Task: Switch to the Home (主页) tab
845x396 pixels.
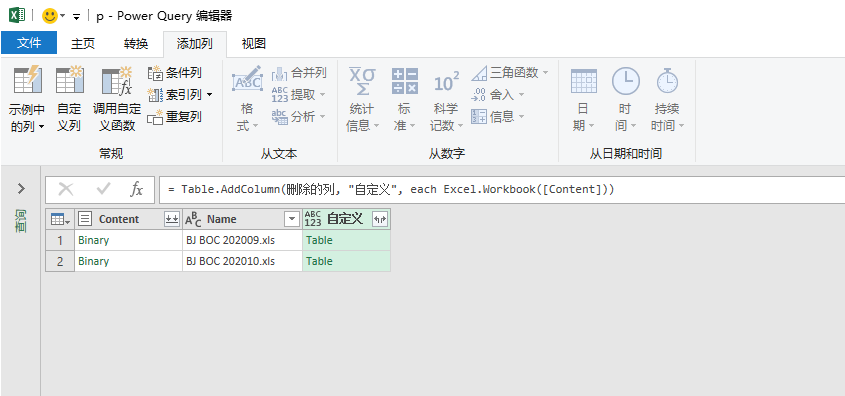Action: (x=83, y=44)
